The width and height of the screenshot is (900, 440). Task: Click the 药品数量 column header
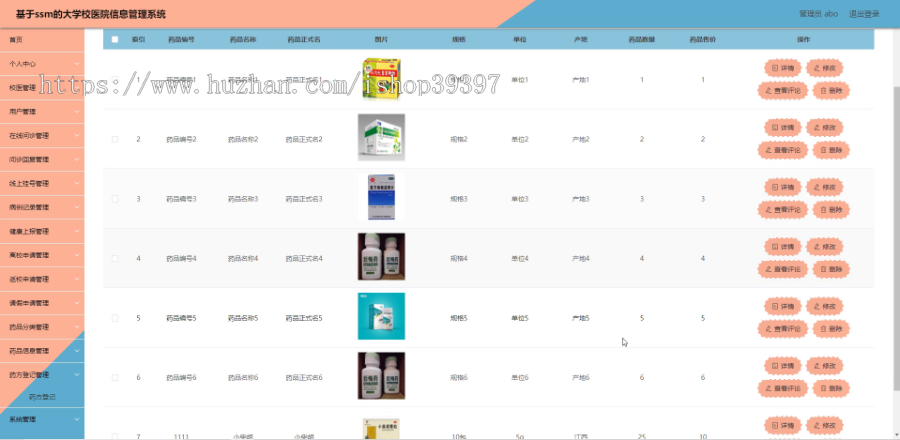click(642, 40)
